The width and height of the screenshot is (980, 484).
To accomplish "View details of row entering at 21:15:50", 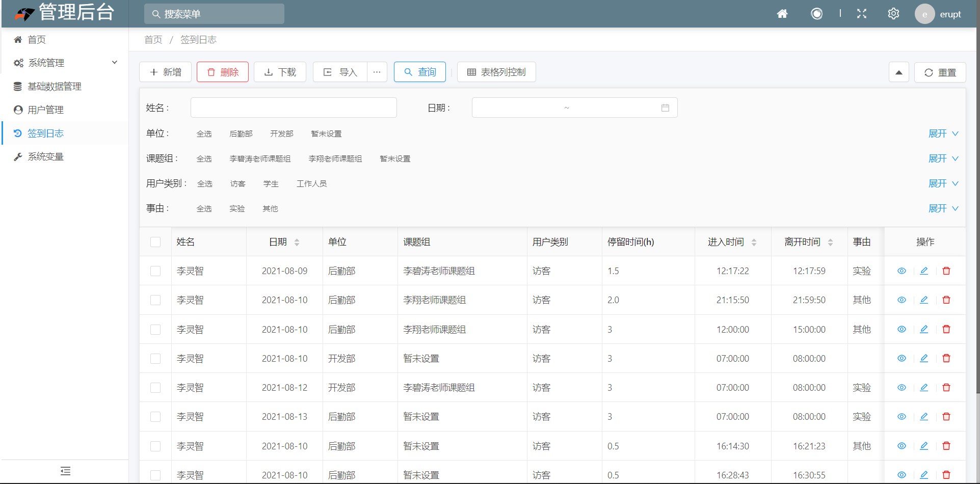I will pos(902,300).
